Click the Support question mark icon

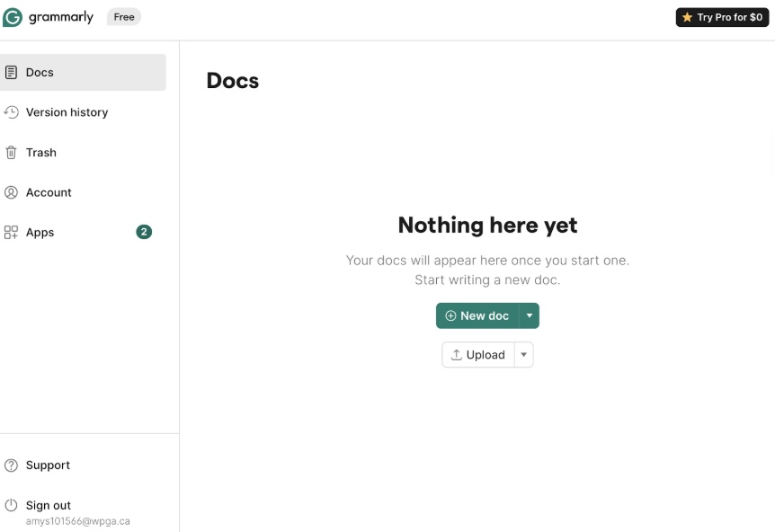11,465
